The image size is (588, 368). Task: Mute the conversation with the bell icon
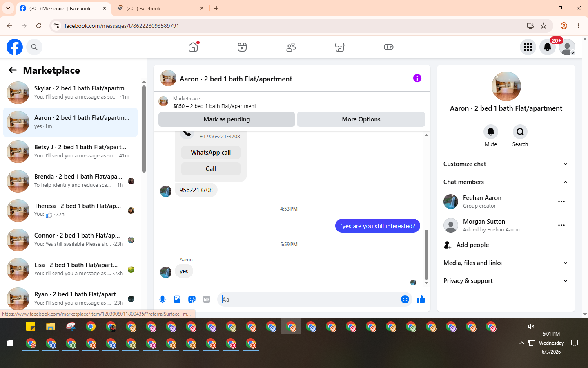tap(491, 132)
